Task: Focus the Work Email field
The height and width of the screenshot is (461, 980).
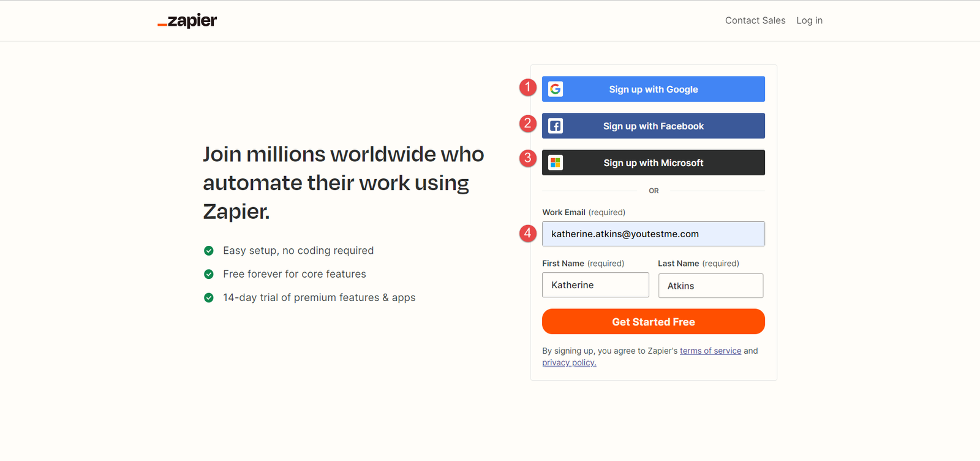Action: click(x=654, y=234)
